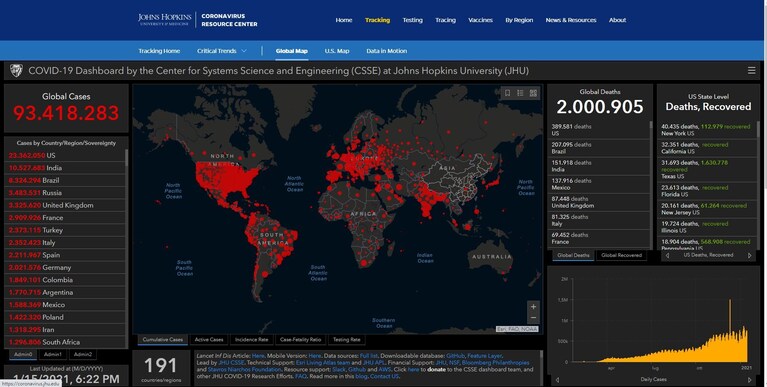Click the bookmark icon on the map
767x387 pixels.
(507, 93)
